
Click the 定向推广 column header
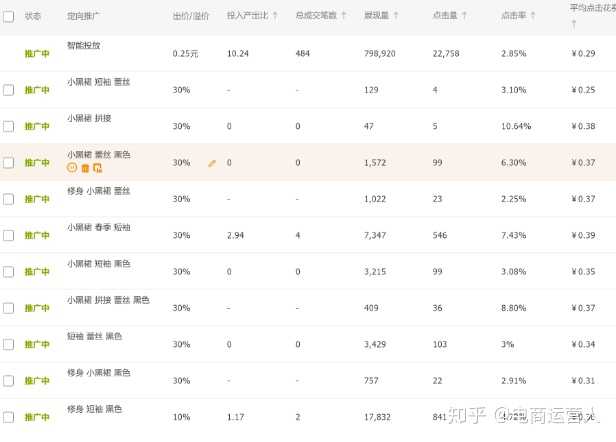click(x=84, y=16)
